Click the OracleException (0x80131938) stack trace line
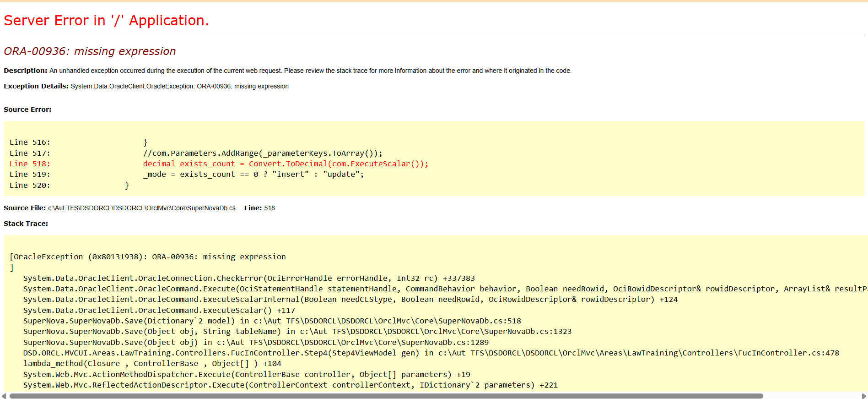Image resolution: width=868 pixels, height=399 pixels. pos(147,257)
